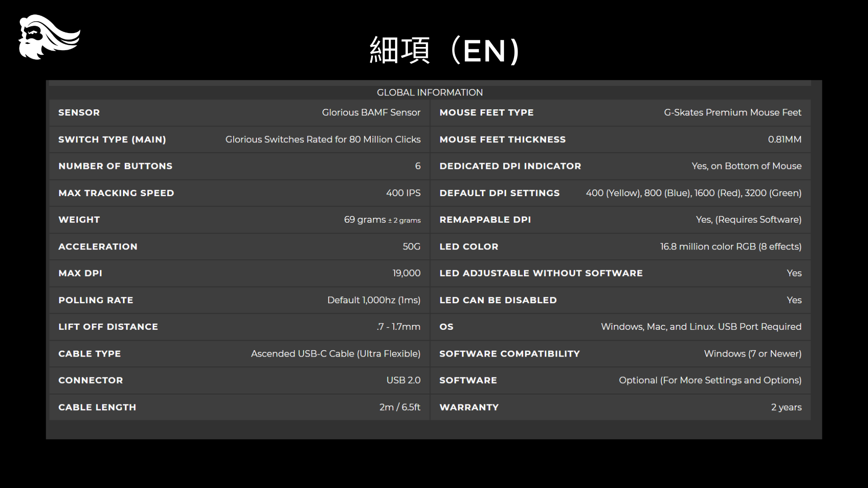Viewport: 868px width, 488px height.
Task: Select the MAX DPI 19,000 value
Action: coord(406,273)
